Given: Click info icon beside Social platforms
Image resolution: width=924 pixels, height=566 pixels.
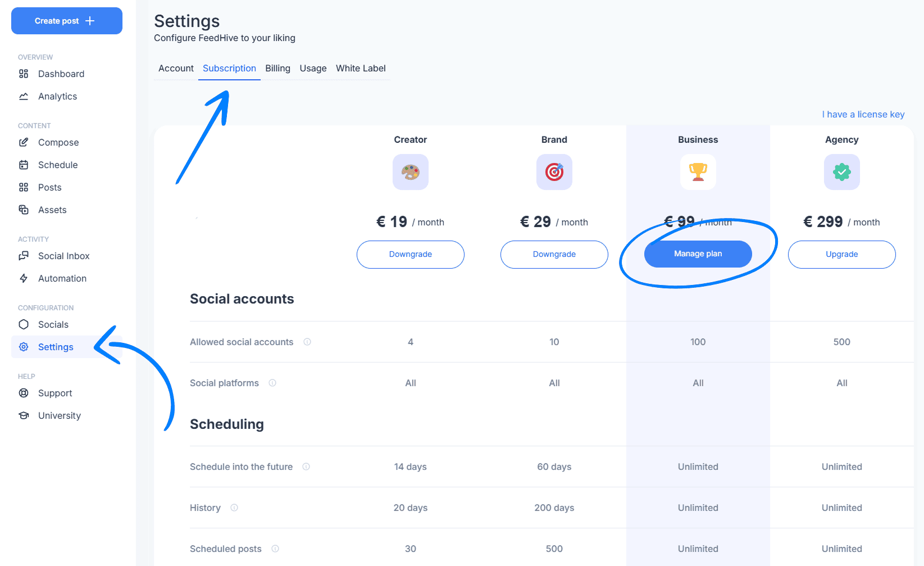Looking at the screenshot, I should pos(272,383).
